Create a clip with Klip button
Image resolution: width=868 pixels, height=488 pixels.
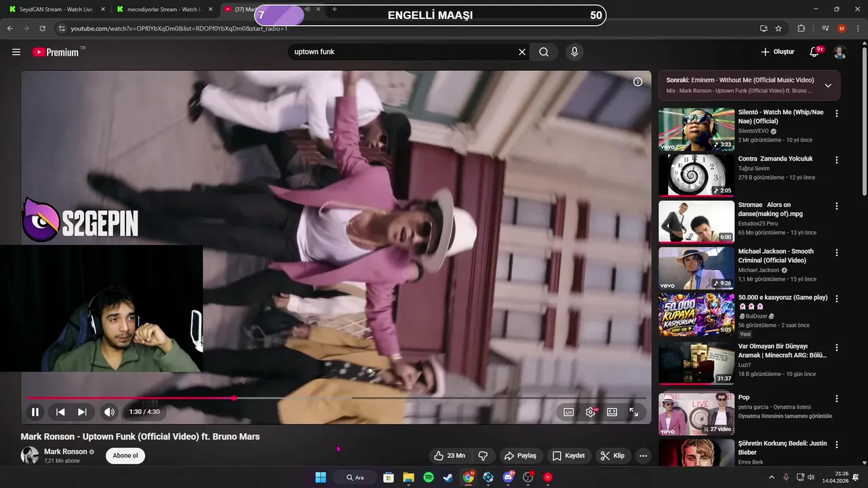[x=612, y=455]
